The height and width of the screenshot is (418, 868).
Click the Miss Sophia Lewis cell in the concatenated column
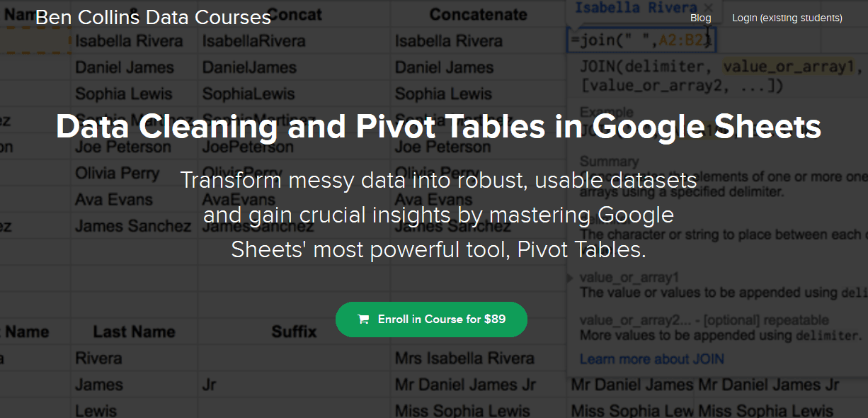(462, 411)
